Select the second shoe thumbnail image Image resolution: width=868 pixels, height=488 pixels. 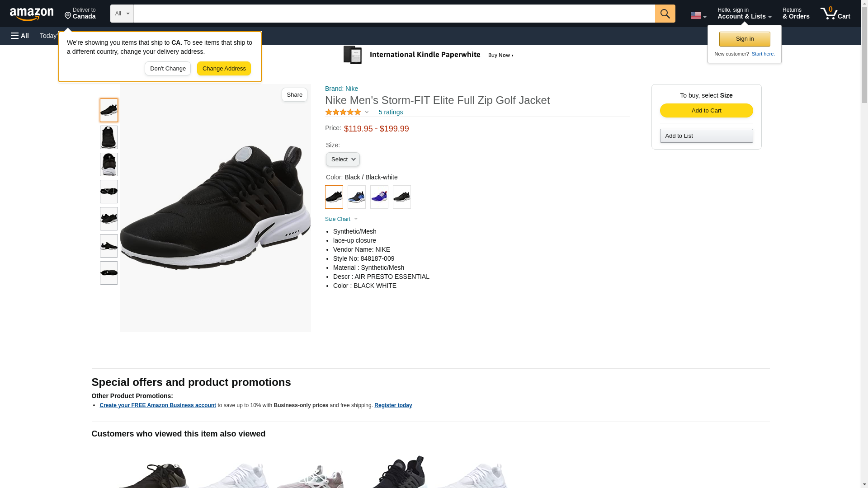108,137
